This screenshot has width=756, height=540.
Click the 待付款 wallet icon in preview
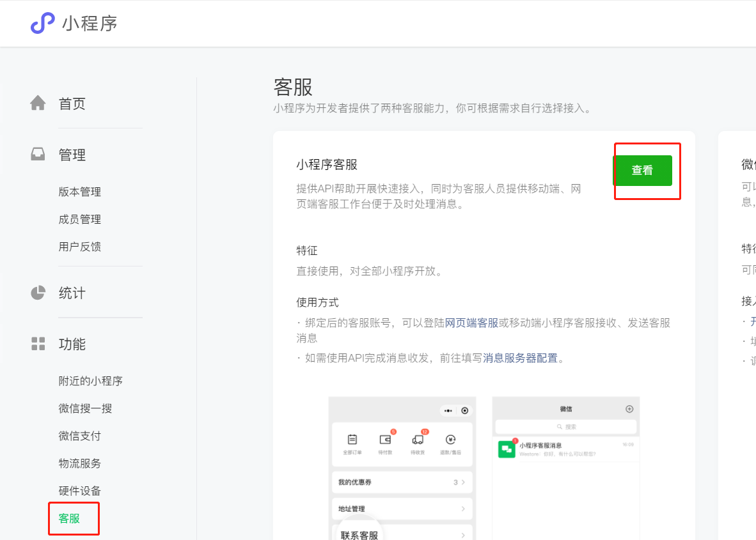[385, 440]
